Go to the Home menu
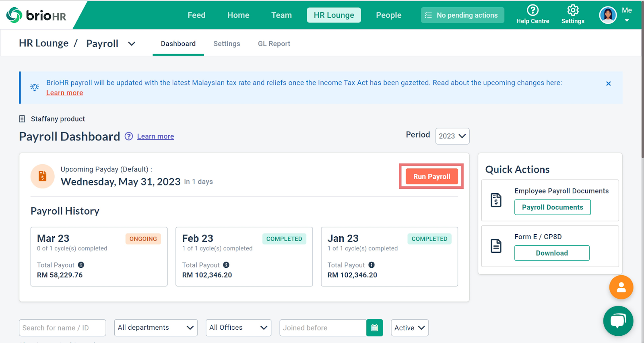Screen dimensions: 644x343 tap(238, 15)
